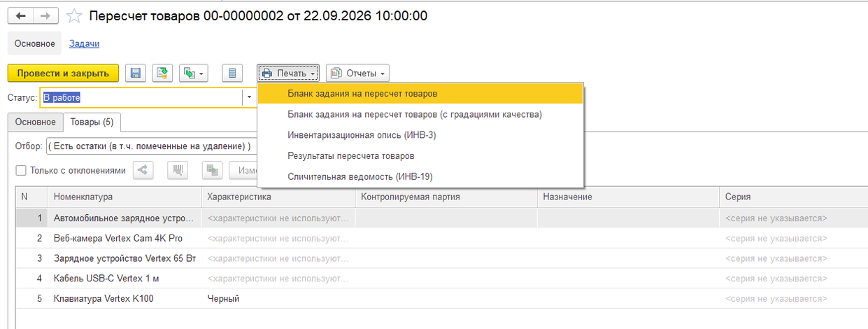Click the Характеристика column header
Viewport: 868px width, 329px height.
278,197
